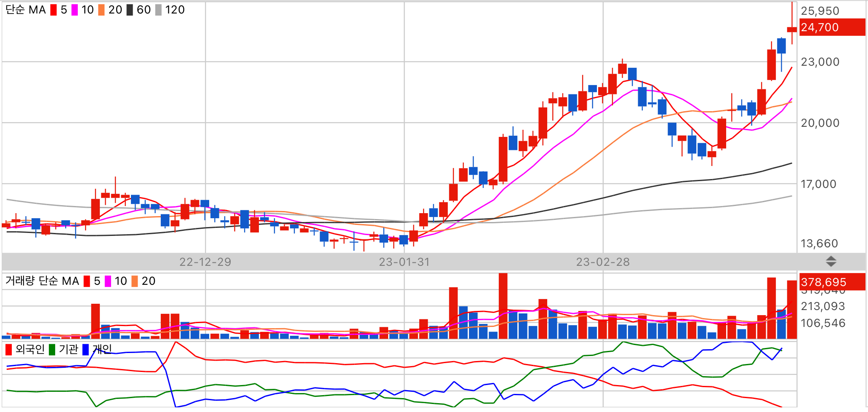The height and width of the screenshot is (412, 868).
Task: Click the black 60-day MA swatch in the price legend
Action: (x=130, y=10)
